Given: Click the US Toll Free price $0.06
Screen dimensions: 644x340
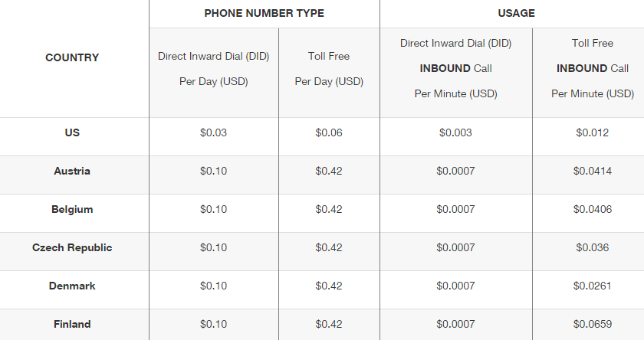Looking at the screenshot, I should pyautogui.click(x=329, y=133).
